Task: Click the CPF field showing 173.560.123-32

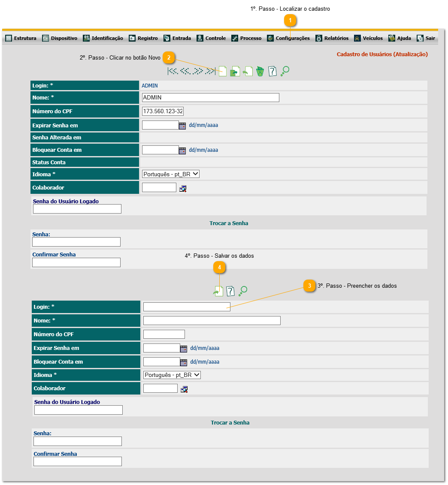Action: [163, 111]
